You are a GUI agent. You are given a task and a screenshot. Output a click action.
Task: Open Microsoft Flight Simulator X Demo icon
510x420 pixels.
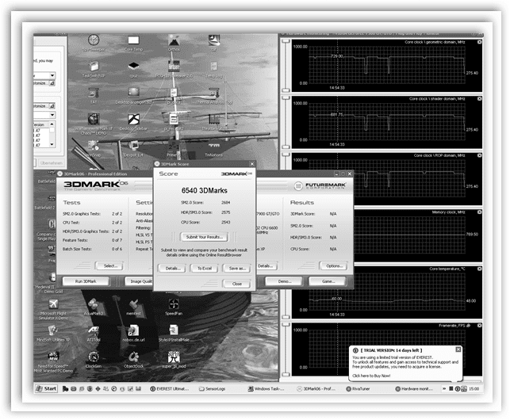click(x=53, y=309)
